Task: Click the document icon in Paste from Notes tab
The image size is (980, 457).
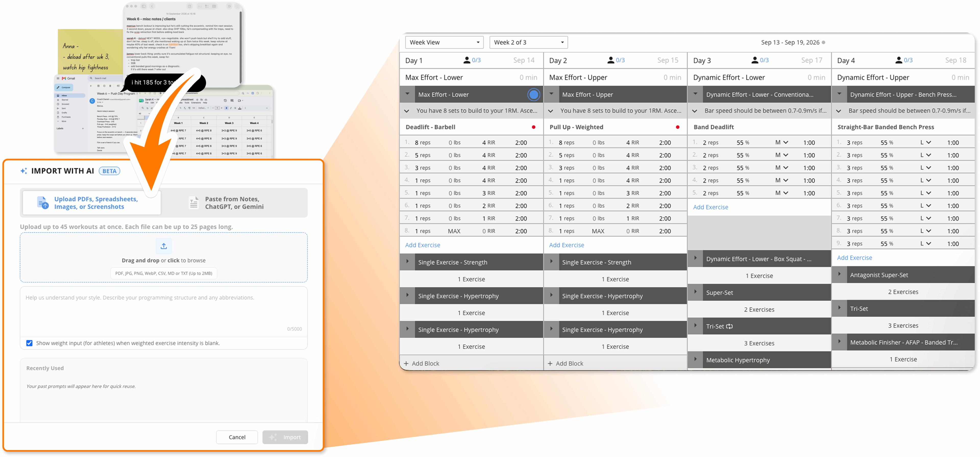Action: coord(194,202)
